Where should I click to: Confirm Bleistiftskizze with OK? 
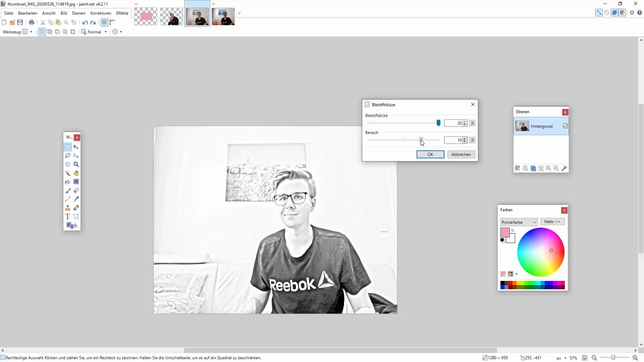[x=430, y=155]
